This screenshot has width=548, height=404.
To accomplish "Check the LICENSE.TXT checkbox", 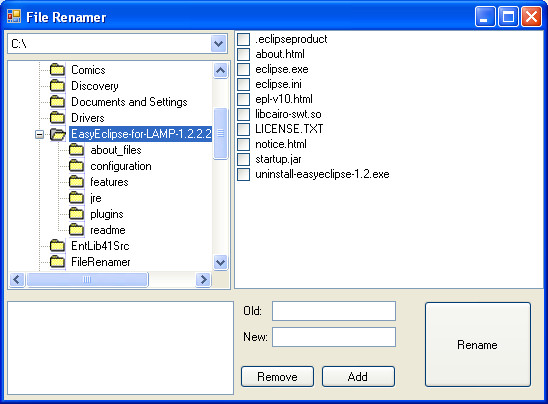I will (x=244, y=129).
